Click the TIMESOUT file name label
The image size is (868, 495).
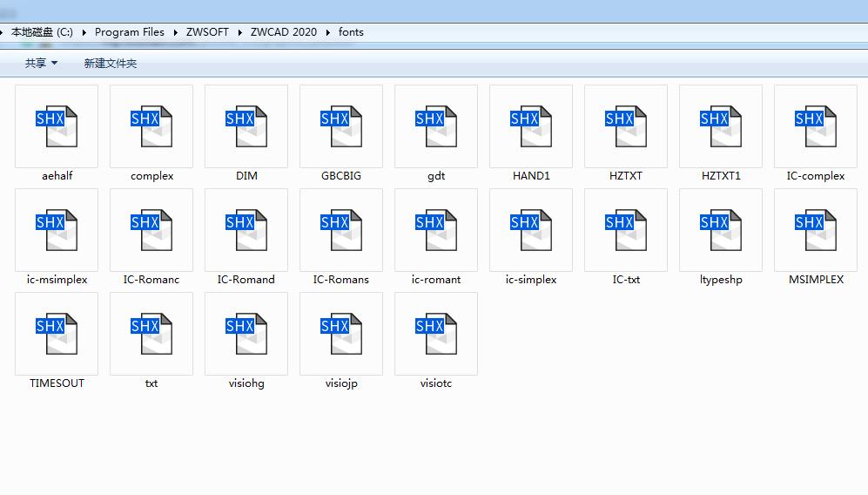[x=57, y=383]
